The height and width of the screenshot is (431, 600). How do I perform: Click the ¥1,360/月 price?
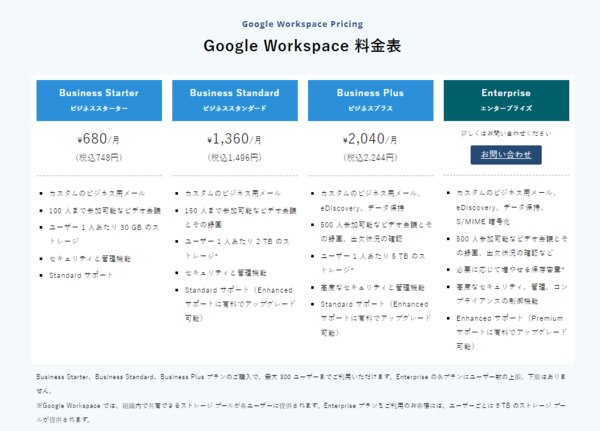235,139
